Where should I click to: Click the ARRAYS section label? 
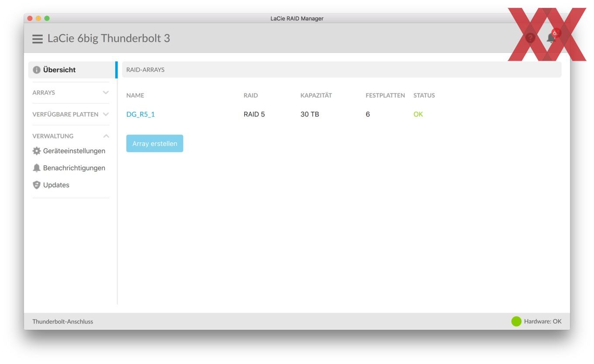44,93
